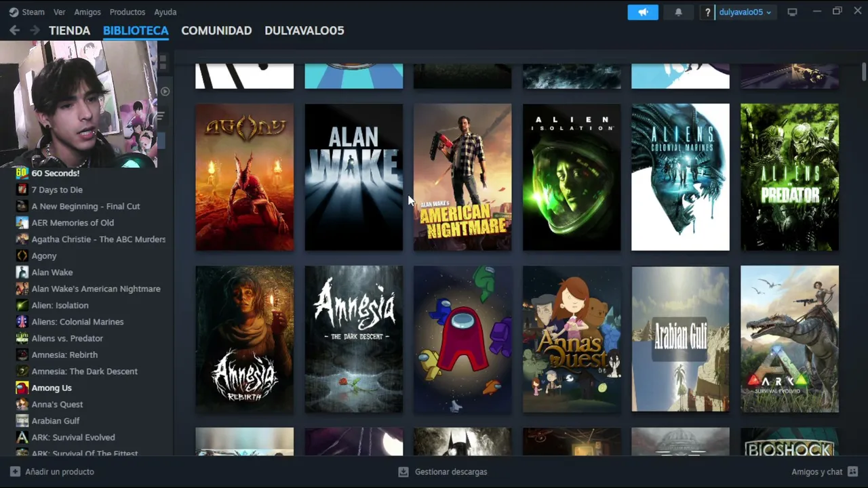The height and width of the screenshot is (488, 868).
Task: Click the ARK: Survival Evolved sidebar icon
Action: pos(22,437)
